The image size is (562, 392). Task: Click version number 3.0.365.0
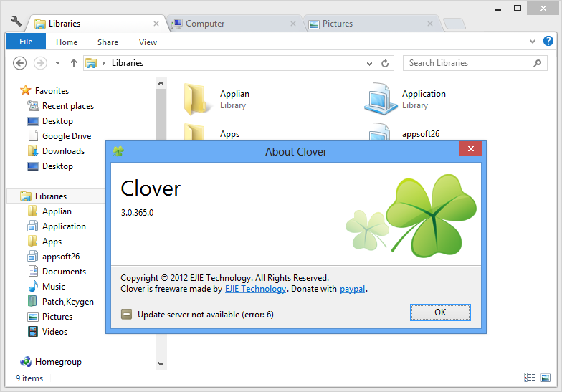coord(138,213)
